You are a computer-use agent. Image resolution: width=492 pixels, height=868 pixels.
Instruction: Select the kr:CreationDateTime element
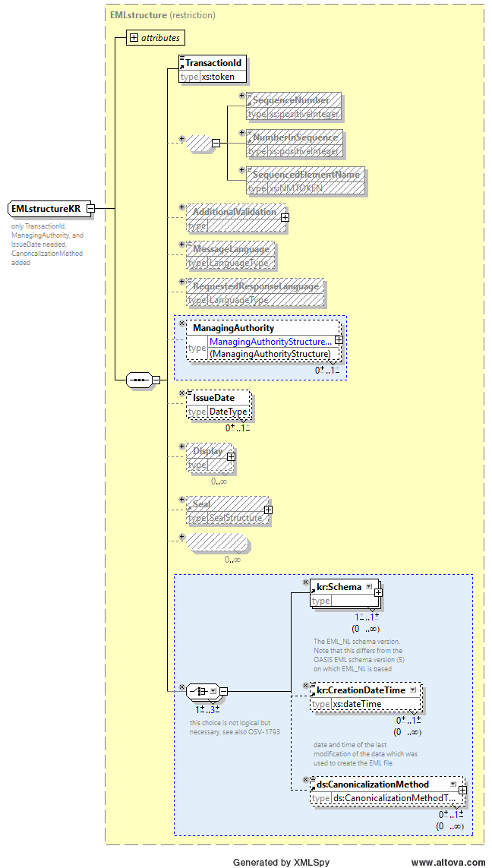pyautogui.click(x=365, y=697)
